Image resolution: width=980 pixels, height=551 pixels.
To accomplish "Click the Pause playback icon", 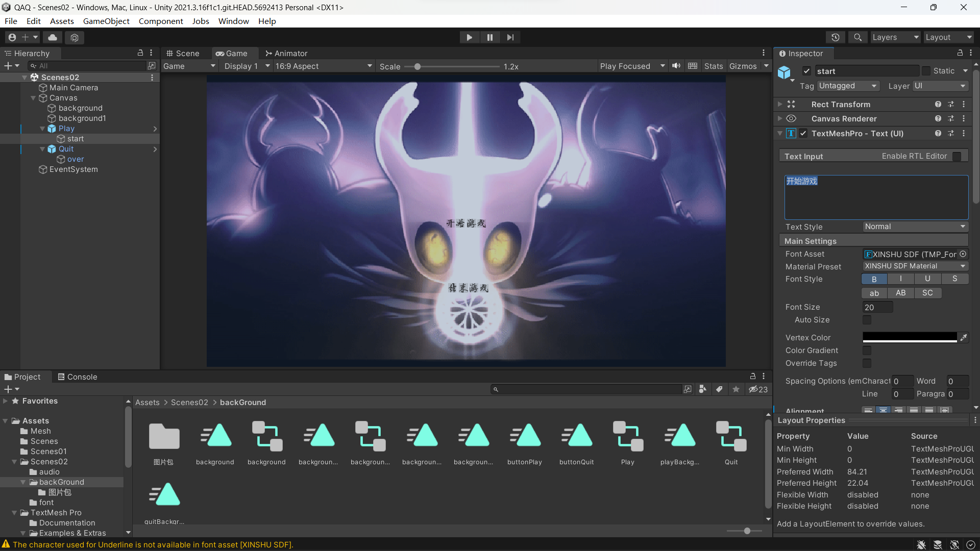I will 489,37.
